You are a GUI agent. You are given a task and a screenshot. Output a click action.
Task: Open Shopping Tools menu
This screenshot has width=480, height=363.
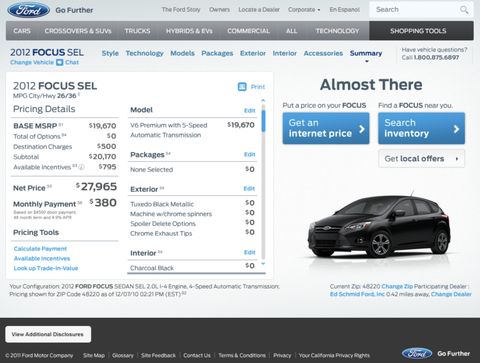(421, 31)
